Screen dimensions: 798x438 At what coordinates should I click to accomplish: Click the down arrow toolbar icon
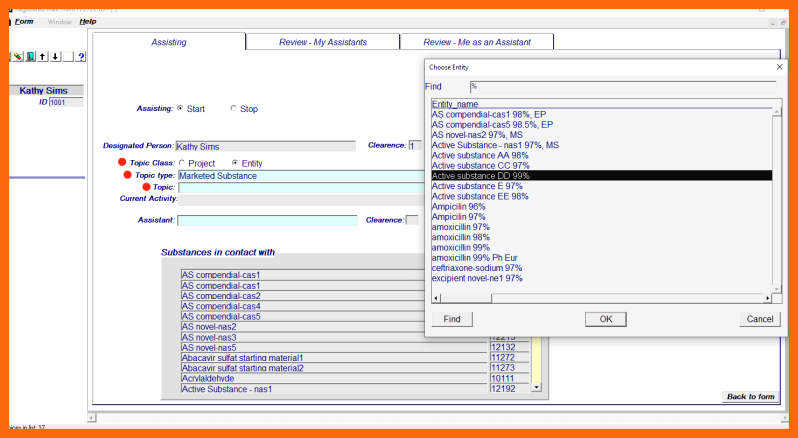(x=55, y=56)
